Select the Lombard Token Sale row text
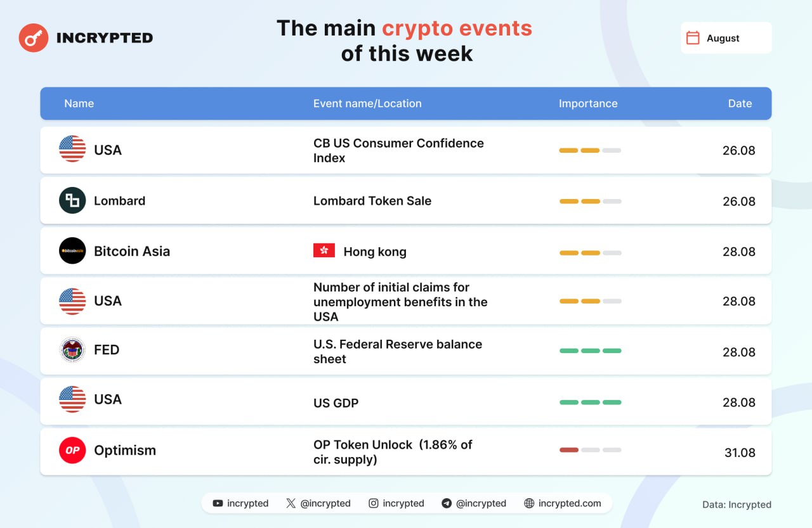Screen dimensions: 812x528 [x=372, y=201]
